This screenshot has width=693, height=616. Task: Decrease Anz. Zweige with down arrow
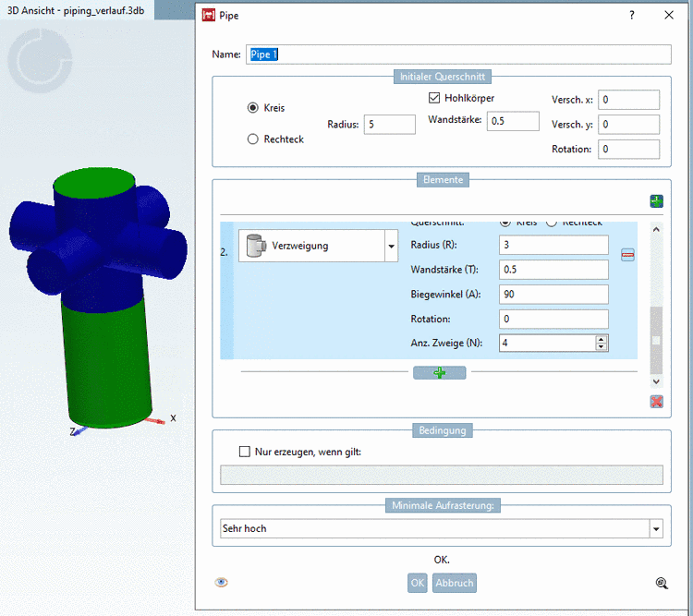tap(601, 347)
